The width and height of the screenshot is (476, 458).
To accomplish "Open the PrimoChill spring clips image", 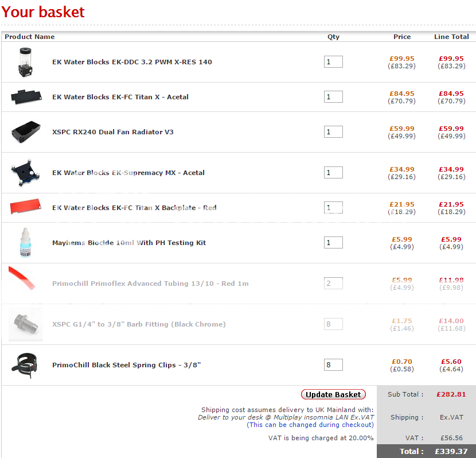I will pos(26,365).
